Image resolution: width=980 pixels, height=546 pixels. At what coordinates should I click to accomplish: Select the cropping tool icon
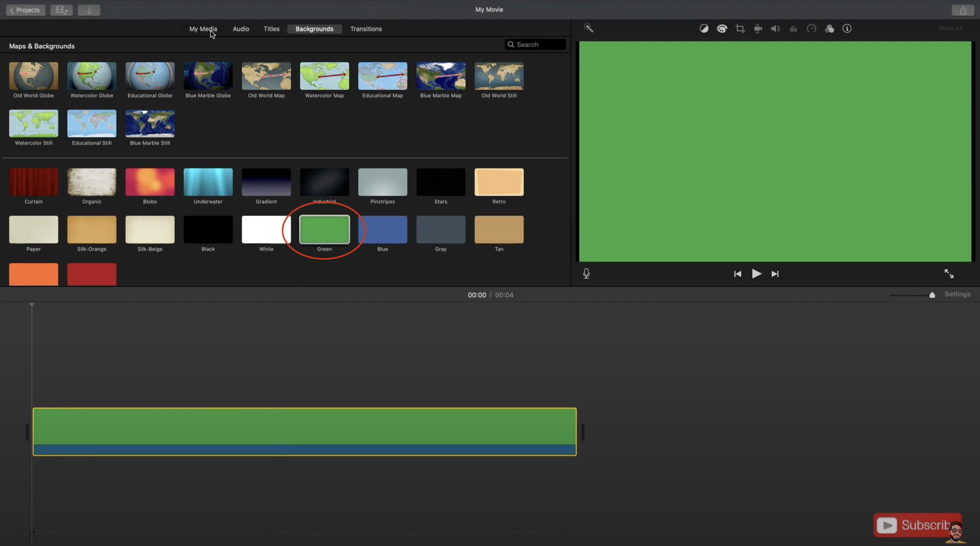coord(740,28)
